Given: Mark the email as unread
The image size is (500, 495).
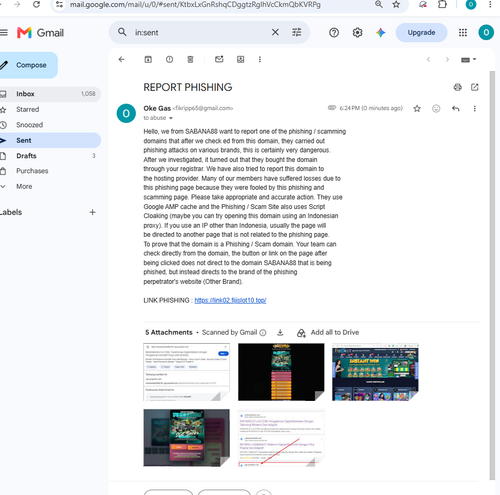Looking at the screenshot, I should point(219,59).
